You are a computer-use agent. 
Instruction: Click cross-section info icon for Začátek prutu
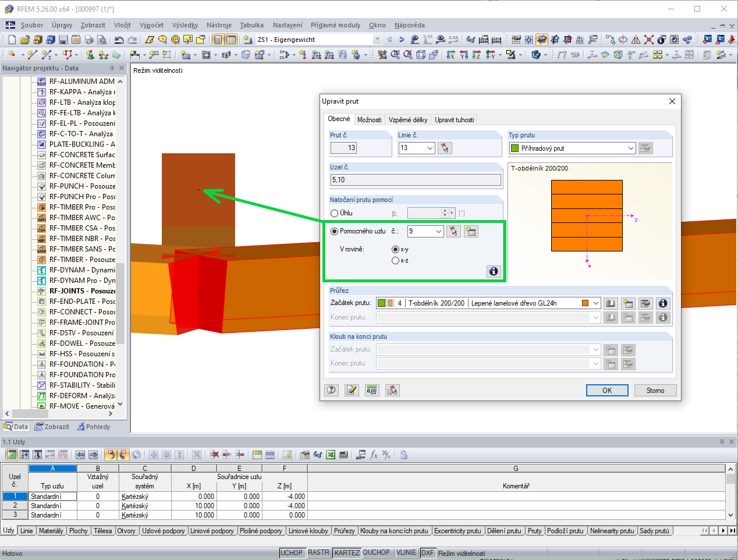click(662, 303)
